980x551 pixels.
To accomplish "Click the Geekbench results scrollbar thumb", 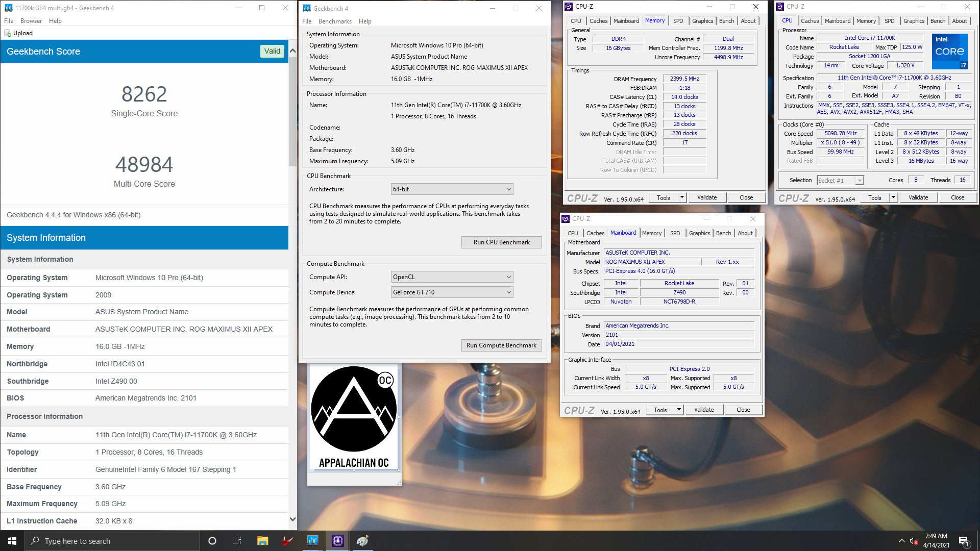I will 292,111.
